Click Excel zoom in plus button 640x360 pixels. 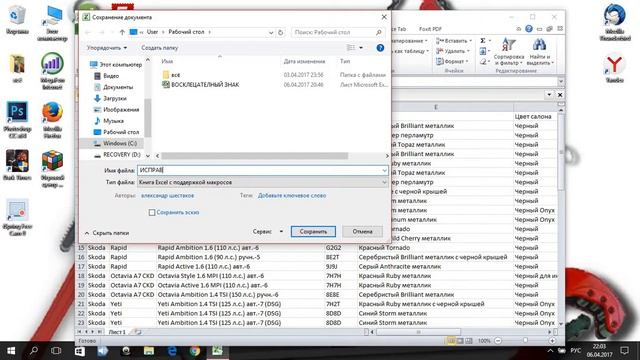click(x=552, y=340)
